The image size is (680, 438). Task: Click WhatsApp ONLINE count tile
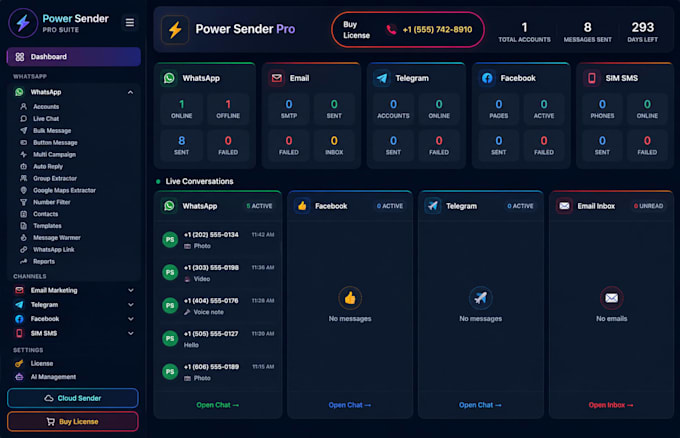(182, 109)
